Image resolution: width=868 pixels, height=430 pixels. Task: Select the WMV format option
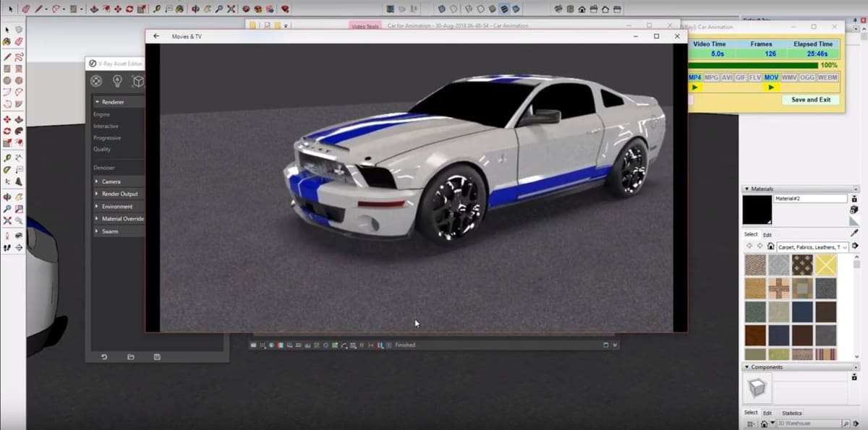(x=789, y=77)
